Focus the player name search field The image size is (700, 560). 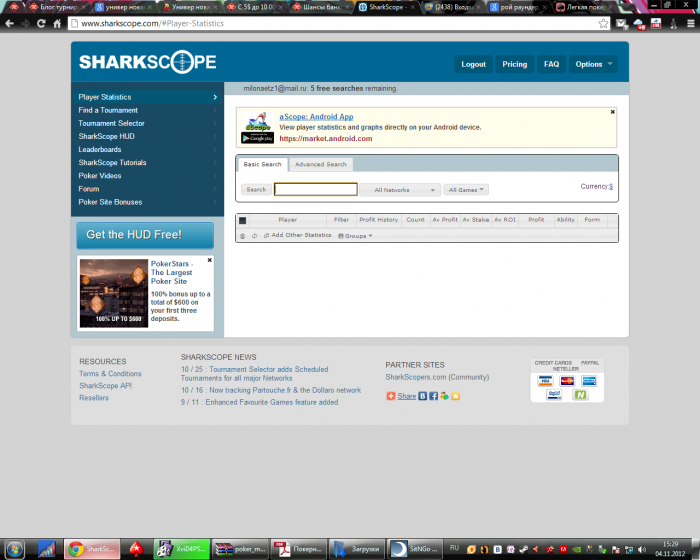(x=316, y=189)
